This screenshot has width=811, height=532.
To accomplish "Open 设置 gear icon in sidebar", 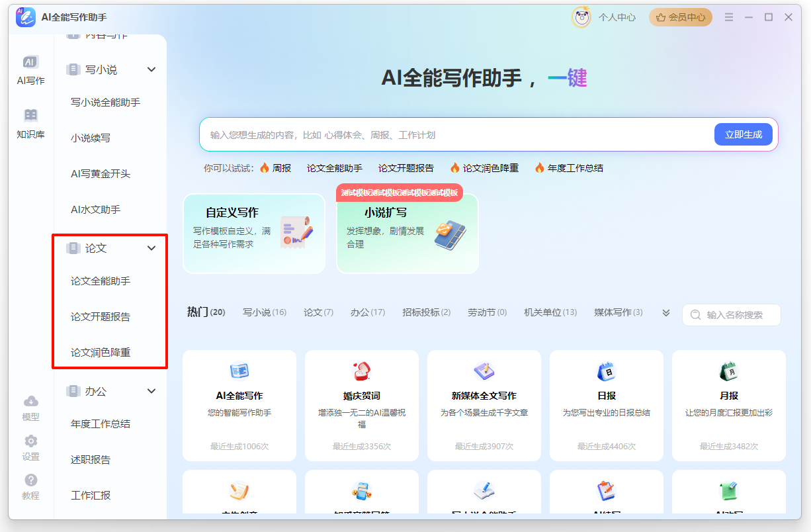I will [30, 441].
